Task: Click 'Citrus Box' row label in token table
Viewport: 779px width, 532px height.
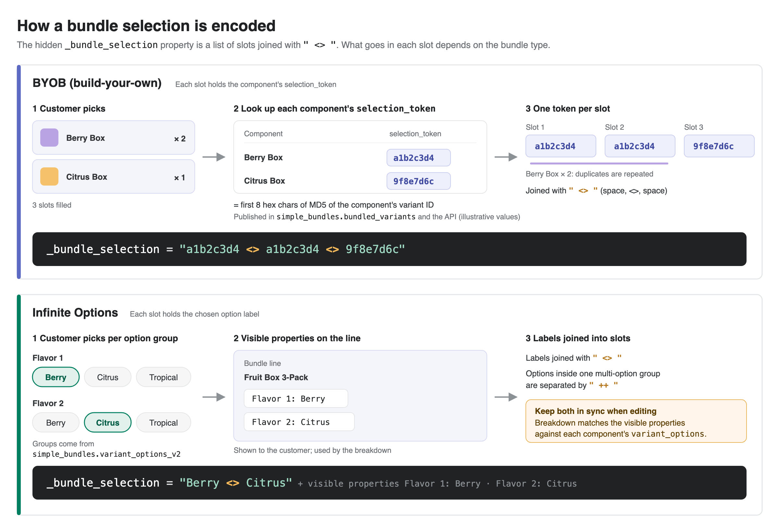Action: pyautogui.click(x=265, y=181)
